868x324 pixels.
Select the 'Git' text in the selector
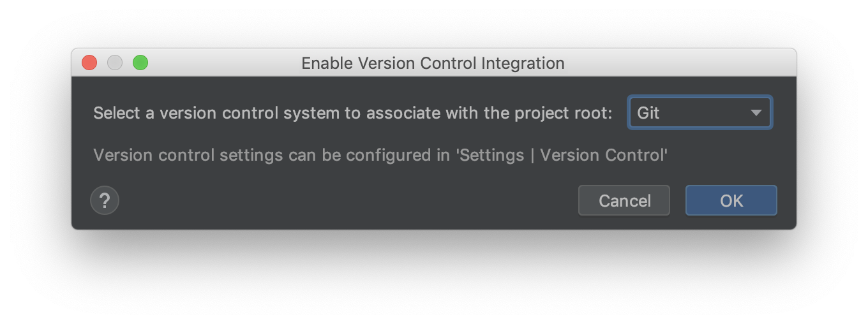pos(648,113)
